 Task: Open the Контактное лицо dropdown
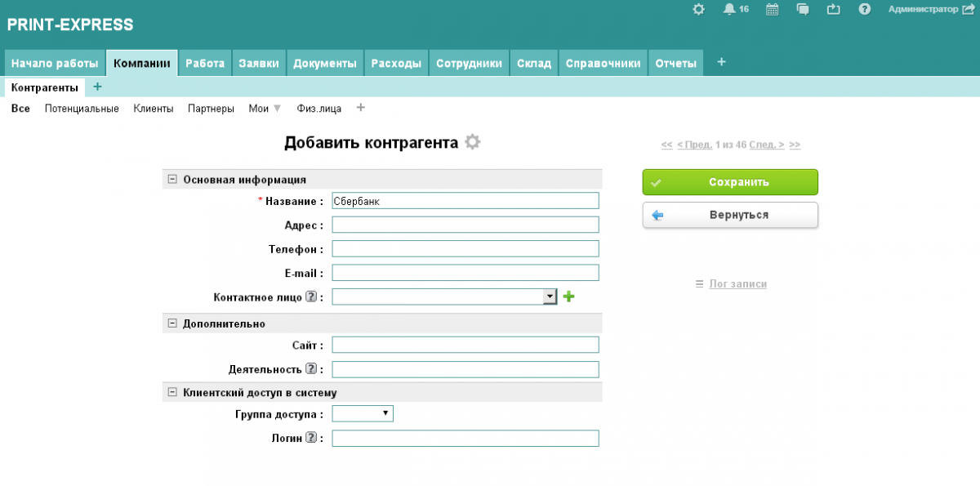[x=550, y=297]
